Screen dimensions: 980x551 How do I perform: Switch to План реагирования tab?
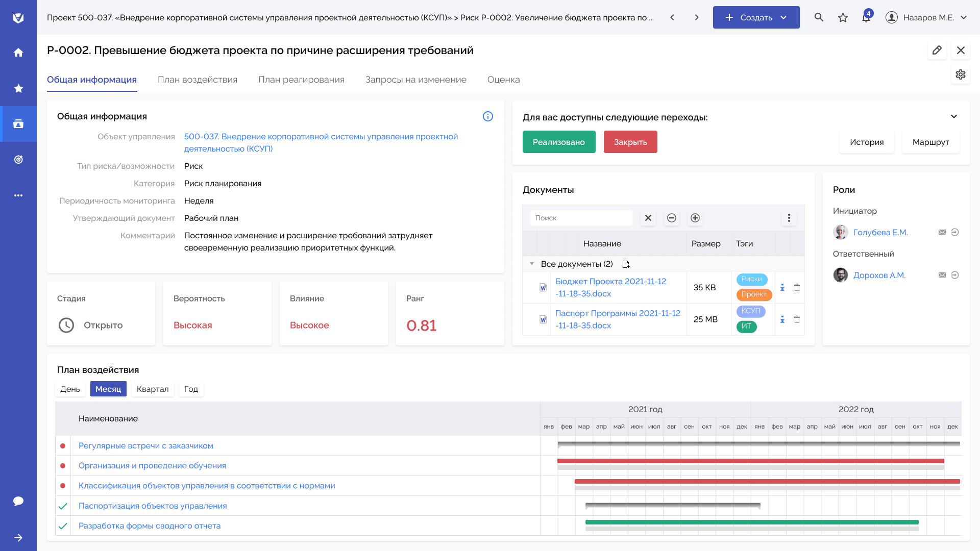(301, 80)
